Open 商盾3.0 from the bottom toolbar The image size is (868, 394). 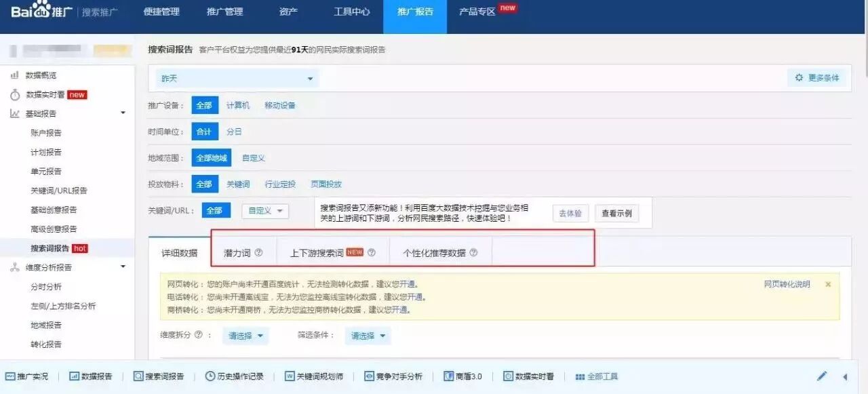pyautogui.click(x=462, y=376)
